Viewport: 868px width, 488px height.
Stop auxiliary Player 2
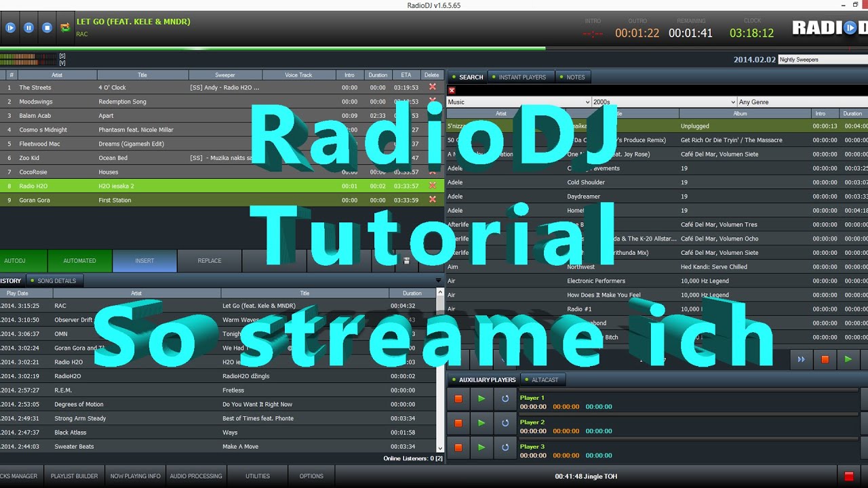(458, 423)
